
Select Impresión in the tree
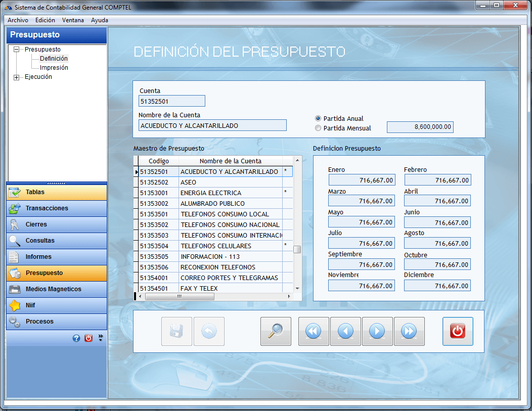(54, 67)
